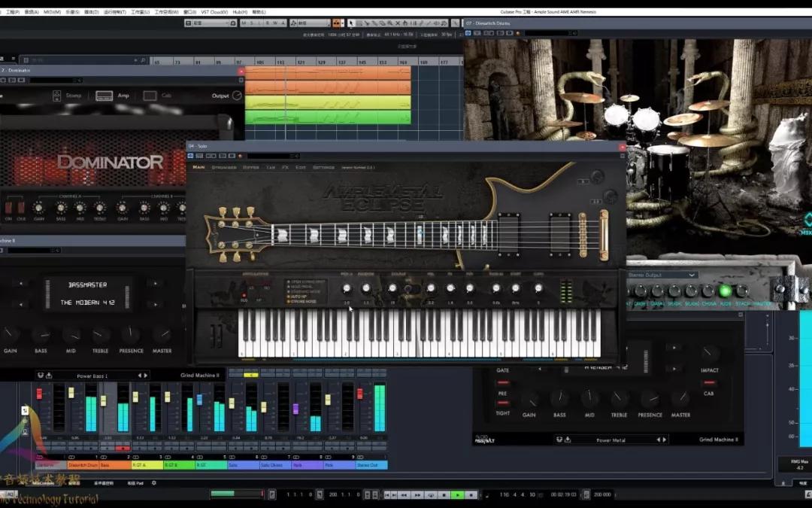Click the Rewind button in transport bar
This screenshot has height=508, width=812.
pos(404,495)
